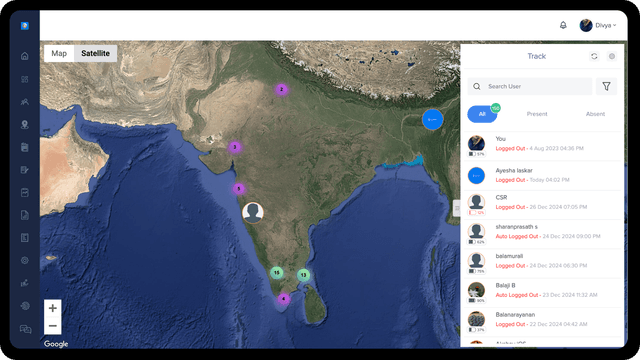The height and width of the screenshot is (360, 640).
Task: Switch map view to Map
Action: [59, 53]
